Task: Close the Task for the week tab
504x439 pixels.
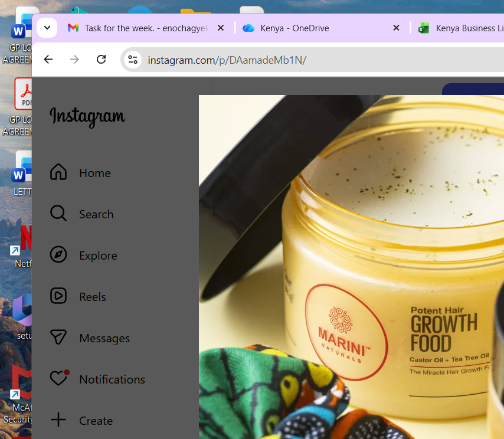Action: (221, 28)
